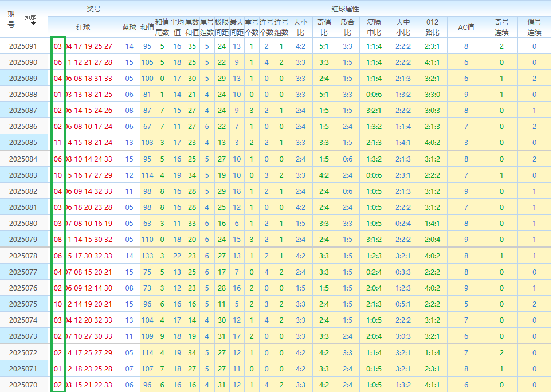553x392 pixels.
Task: Open draw period 2025091 row
Action: click(x=23, y=46)
